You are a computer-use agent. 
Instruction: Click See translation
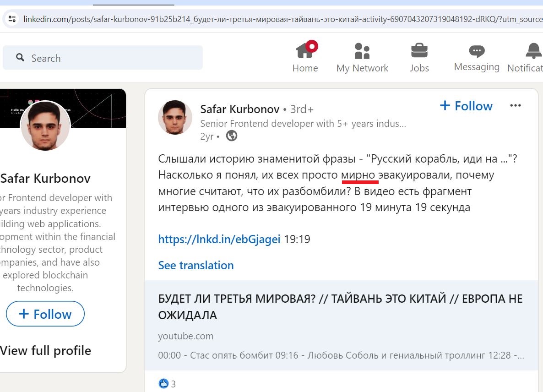click(x=196, y=265)
